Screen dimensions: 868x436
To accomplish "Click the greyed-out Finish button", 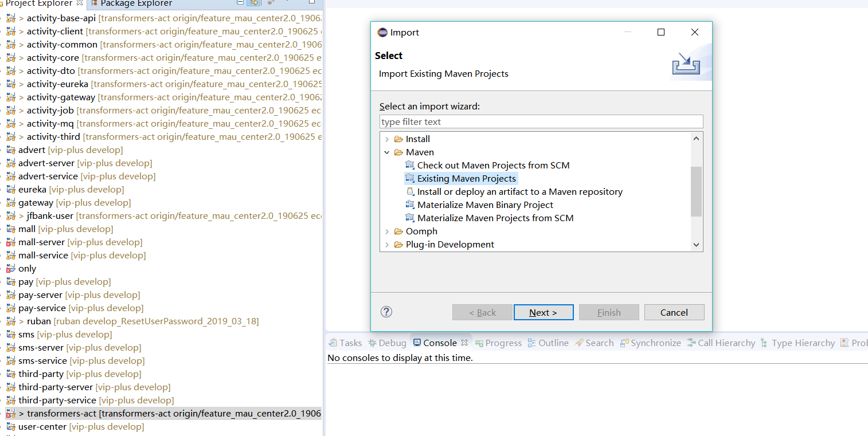I will [609, 312].
